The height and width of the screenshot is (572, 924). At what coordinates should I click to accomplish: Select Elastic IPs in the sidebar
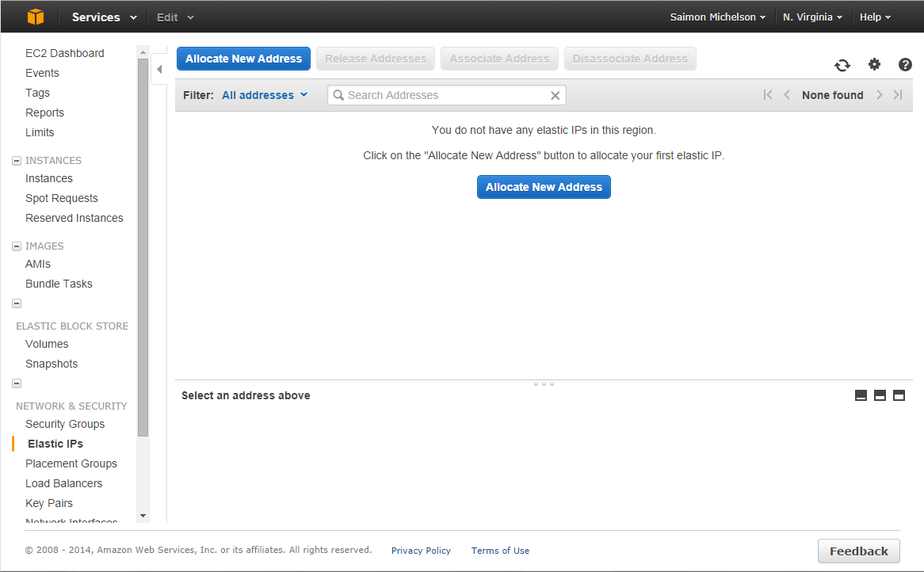coord(55,444)
